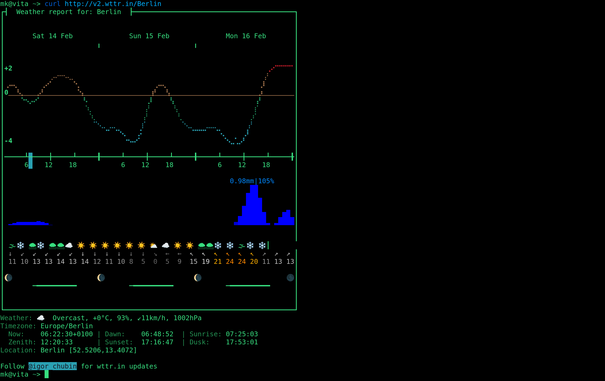Select the 'Sat 14 Feb' day label
605x381 pixels.
pos(52,36)
